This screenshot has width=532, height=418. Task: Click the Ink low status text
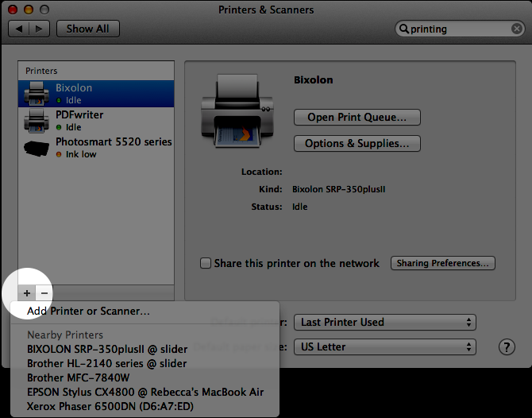(x=81, y=154)
